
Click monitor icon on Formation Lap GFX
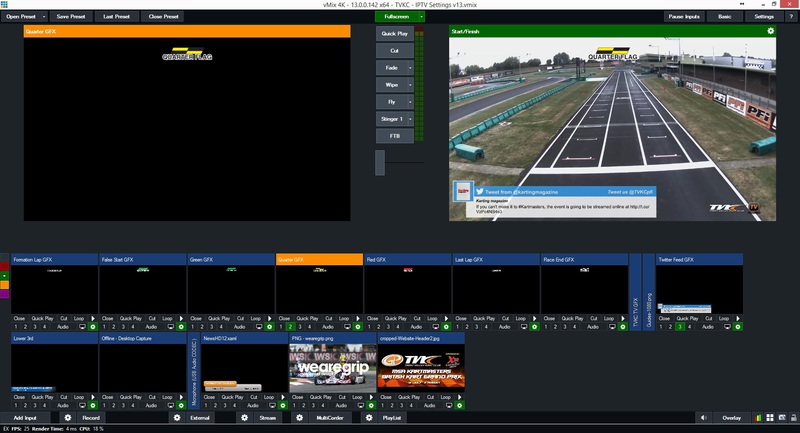coord(82,327)
